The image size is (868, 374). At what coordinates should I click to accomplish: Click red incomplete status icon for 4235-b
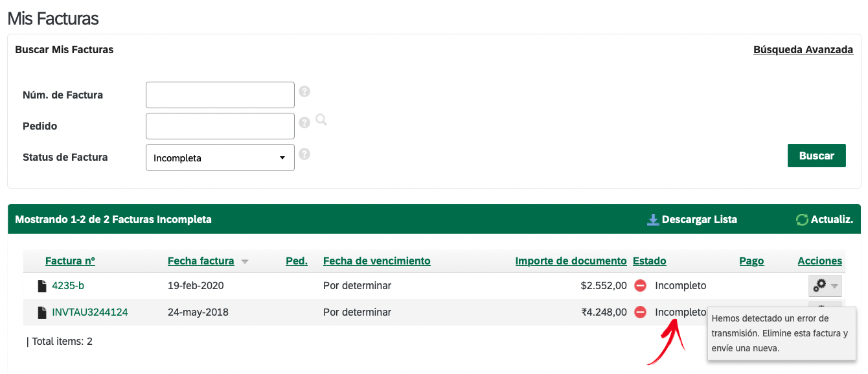[x=640, y=285]
